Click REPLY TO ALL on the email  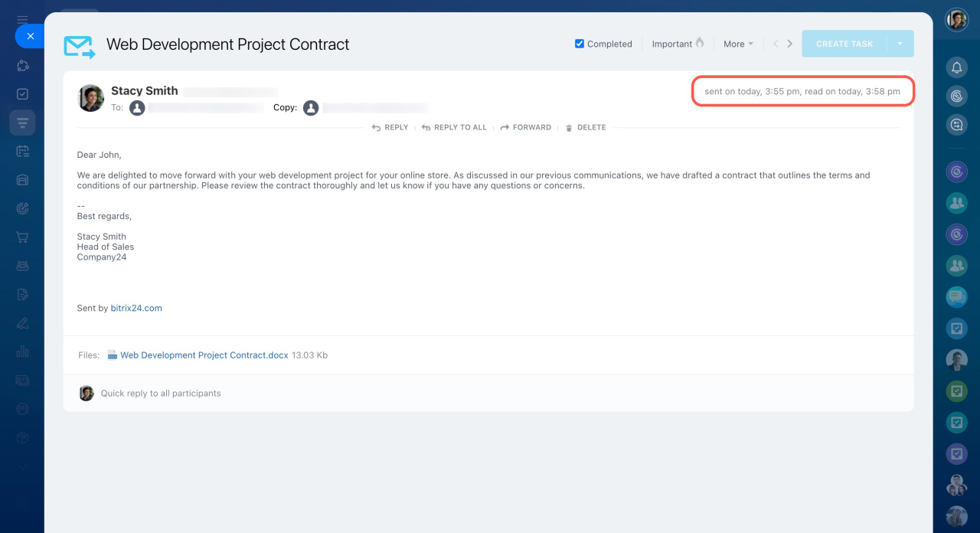(454, 127)
